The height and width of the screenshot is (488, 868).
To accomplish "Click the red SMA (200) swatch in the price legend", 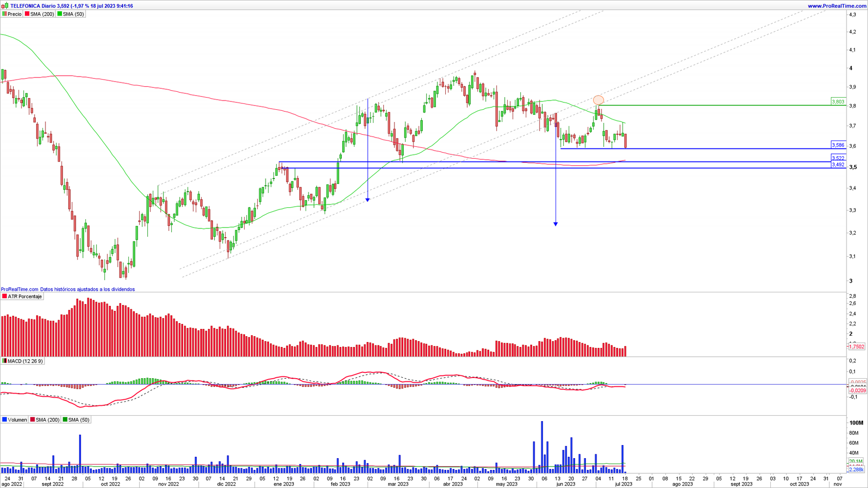I will point(27,14).
